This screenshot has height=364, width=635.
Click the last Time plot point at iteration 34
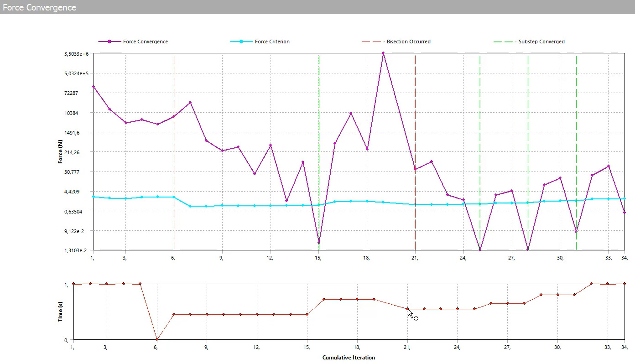(x=625, y=284)
